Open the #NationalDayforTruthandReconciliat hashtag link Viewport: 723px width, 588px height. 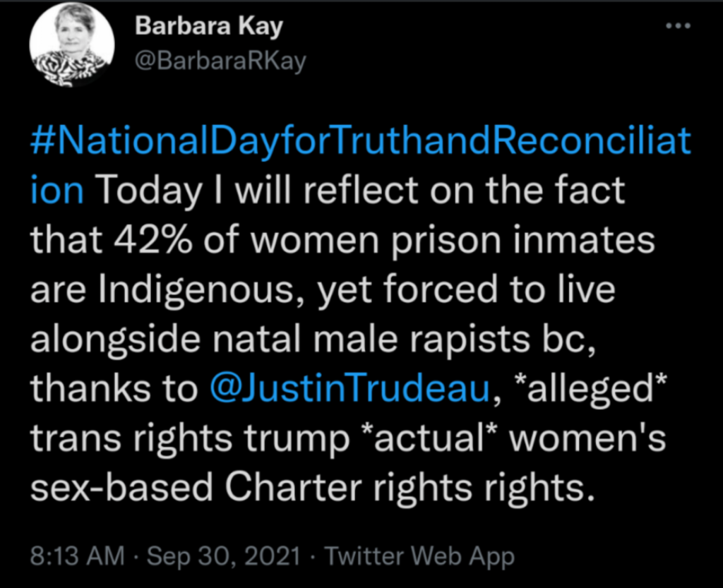point(361,141)
